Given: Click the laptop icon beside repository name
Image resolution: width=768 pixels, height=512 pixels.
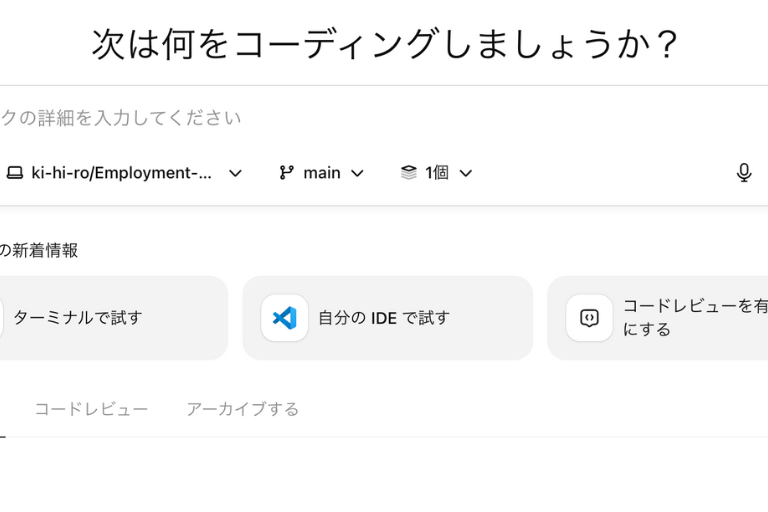Looking at the screenshot, I should (14, 173).
